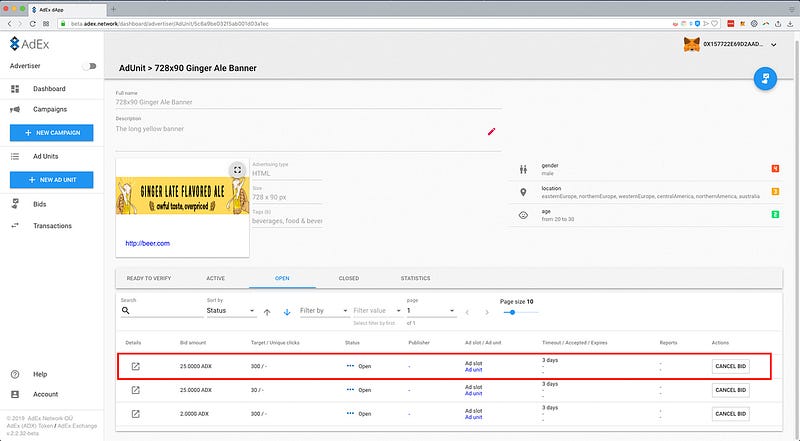Screen dimensions: 800x441
Task: Click the heart bookmark icon in address bar
Action: point(715,23)
